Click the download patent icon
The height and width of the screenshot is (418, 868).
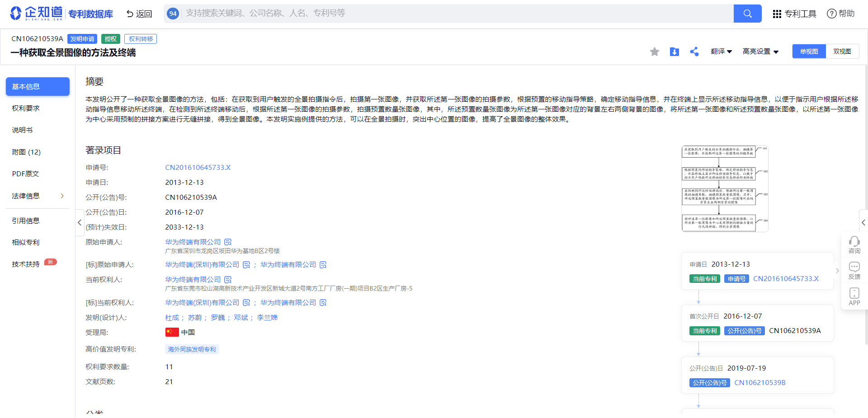click(674, 52)
